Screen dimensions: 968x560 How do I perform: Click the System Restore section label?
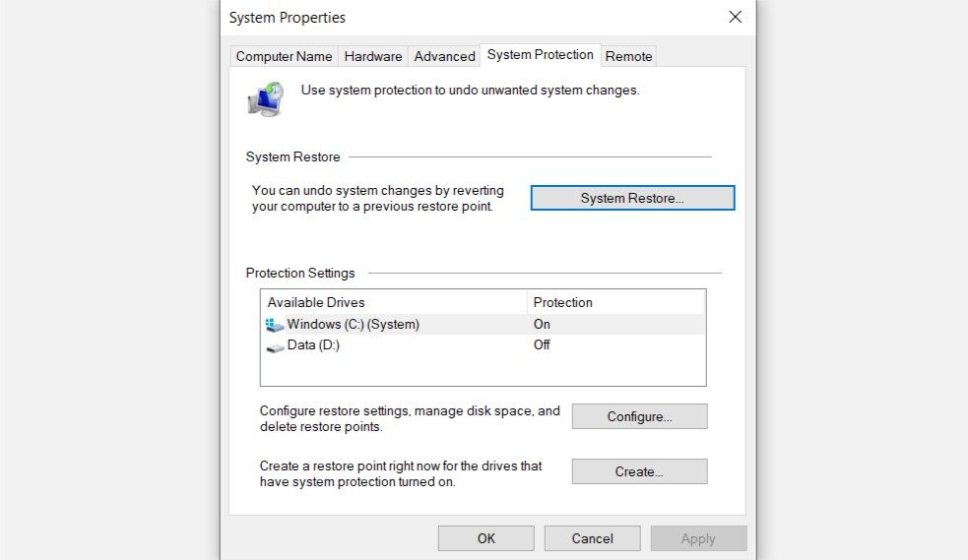(x=292, y=156)
